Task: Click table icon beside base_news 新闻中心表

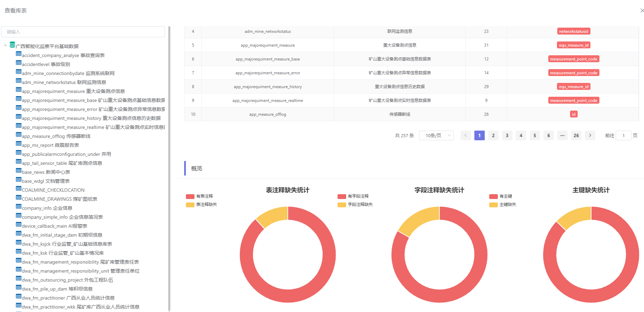Action: coord(19,171)
